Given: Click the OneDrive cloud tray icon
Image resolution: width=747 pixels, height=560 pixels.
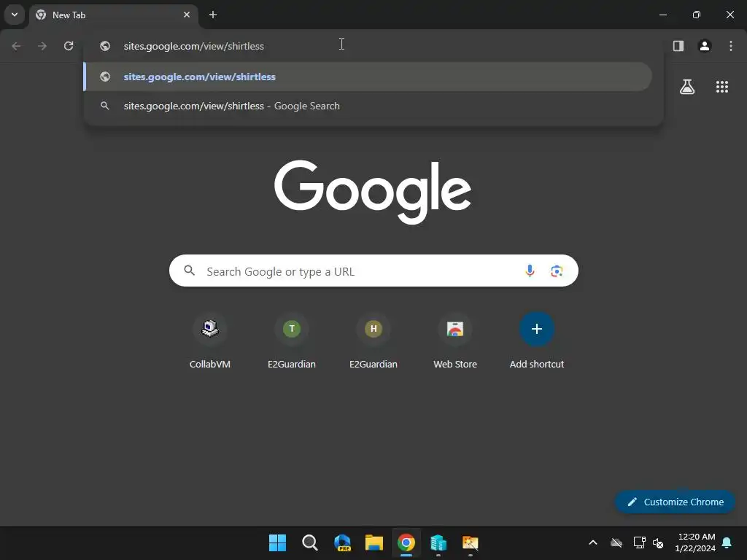Looking at the screenshot, I should tap(616, 542).
